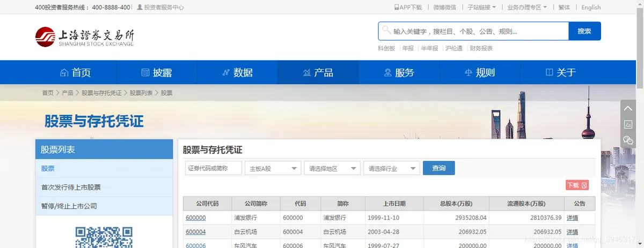
Task: Click the 下载 download button above the table
Action: (x=577, y=185)
